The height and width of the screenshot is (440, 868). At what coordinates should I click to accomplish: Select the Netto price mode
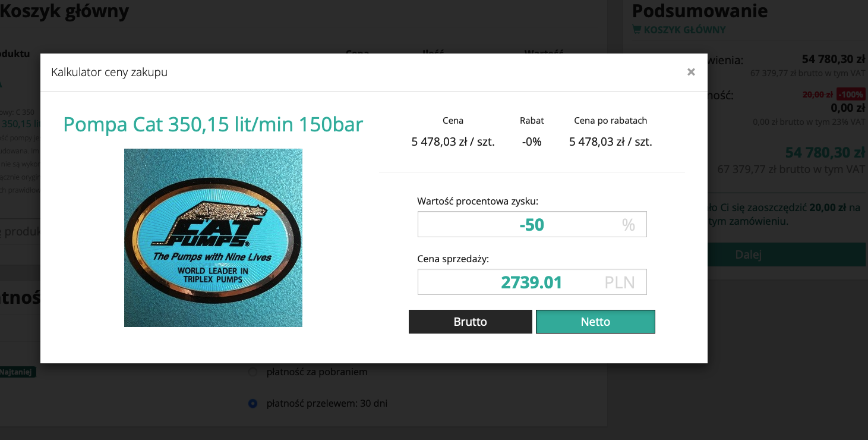click(x=595, y=322)
